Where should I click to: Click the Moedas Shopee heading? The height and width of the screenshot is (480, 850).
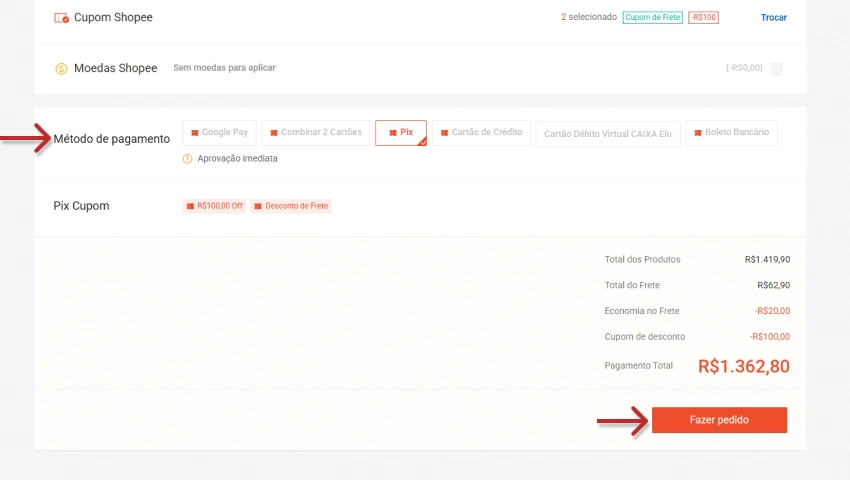115,68
